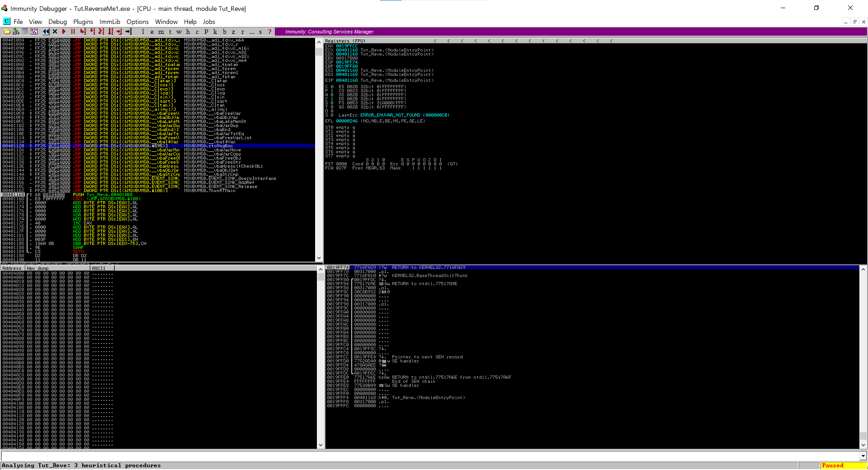Open the Window menu

tap(166, 22)
